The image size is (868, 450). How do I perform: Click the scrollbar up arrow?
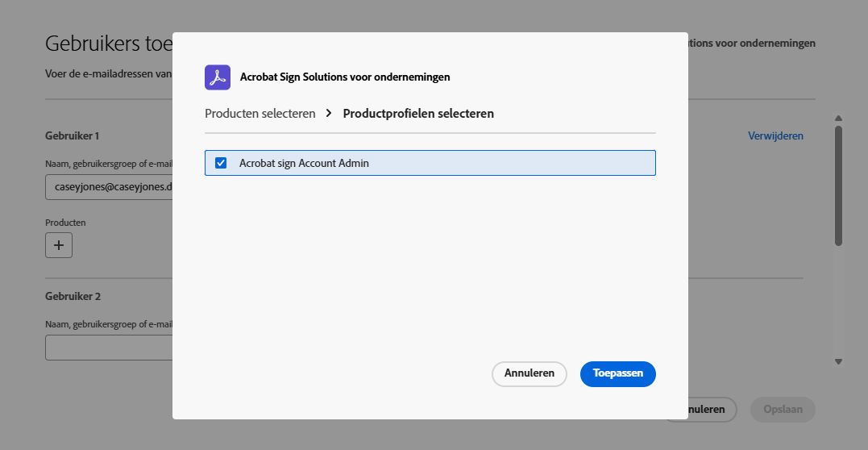tap(838, 119)
